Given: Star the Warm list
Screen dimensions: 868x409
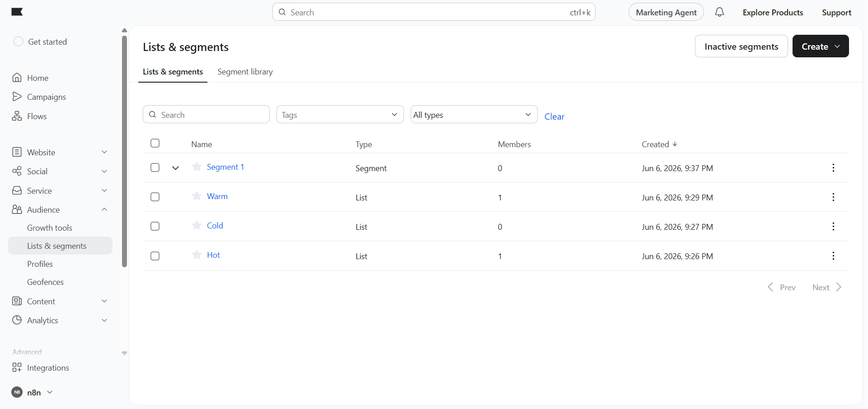Looking at the screenshot, I should pos(197,196).
